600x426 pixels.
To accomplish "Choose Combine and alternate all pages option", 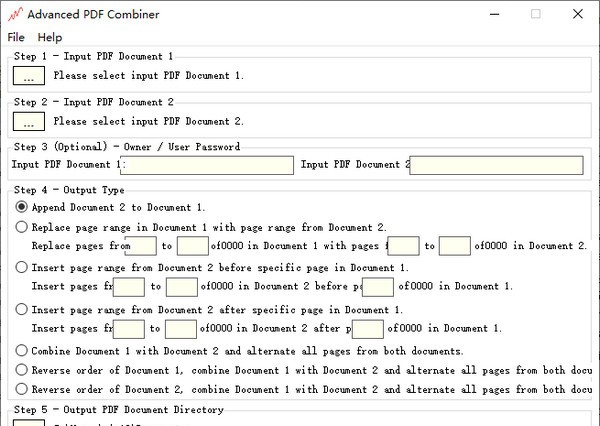I will [22, 351].
